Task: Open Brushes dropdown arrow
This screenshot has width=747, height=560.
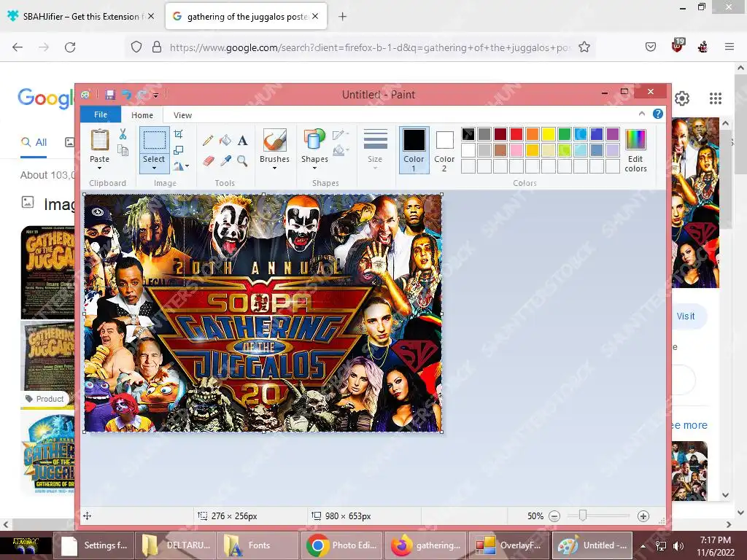Action: pos(274,168)
